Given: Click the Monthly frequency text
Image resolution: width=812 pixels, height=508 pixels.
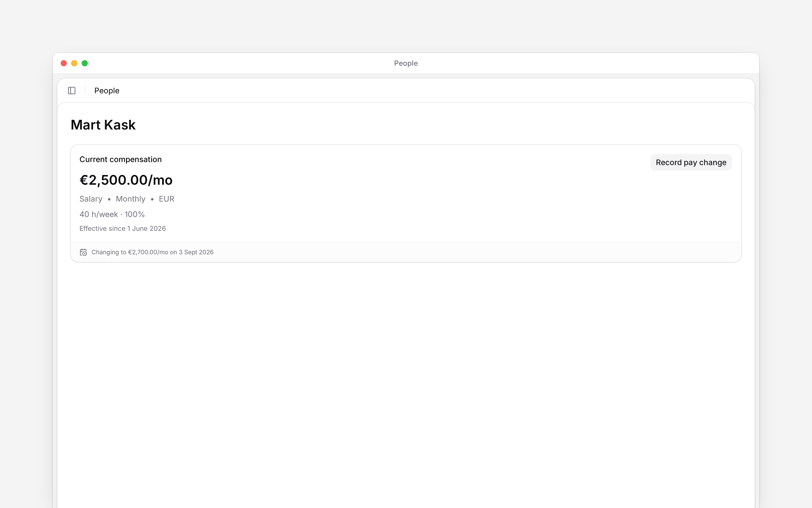Looking at the screenshot, I should (130, 199).
